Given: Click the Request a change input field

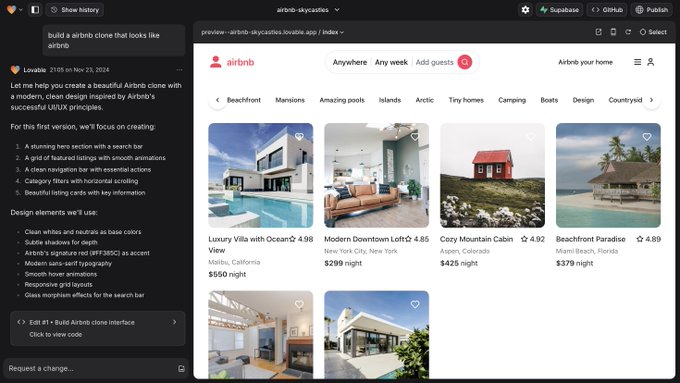Looking at the screenshot, I should point(91,368).
